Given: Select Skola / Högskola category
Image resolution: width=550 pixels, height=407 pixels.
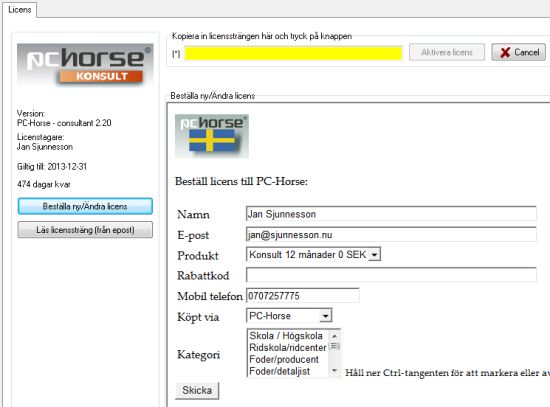Looking at the screenshot, I should click(x=286, y=336).
